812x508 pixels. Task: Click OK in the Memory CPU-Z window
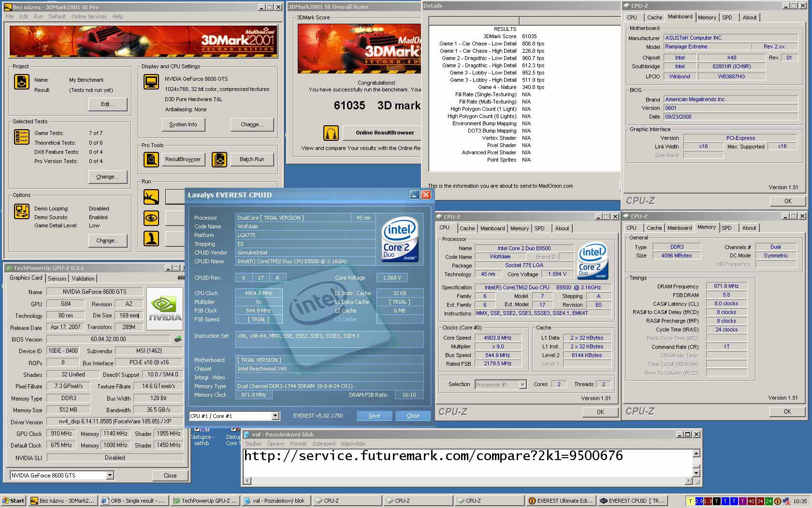pos(787,411)
